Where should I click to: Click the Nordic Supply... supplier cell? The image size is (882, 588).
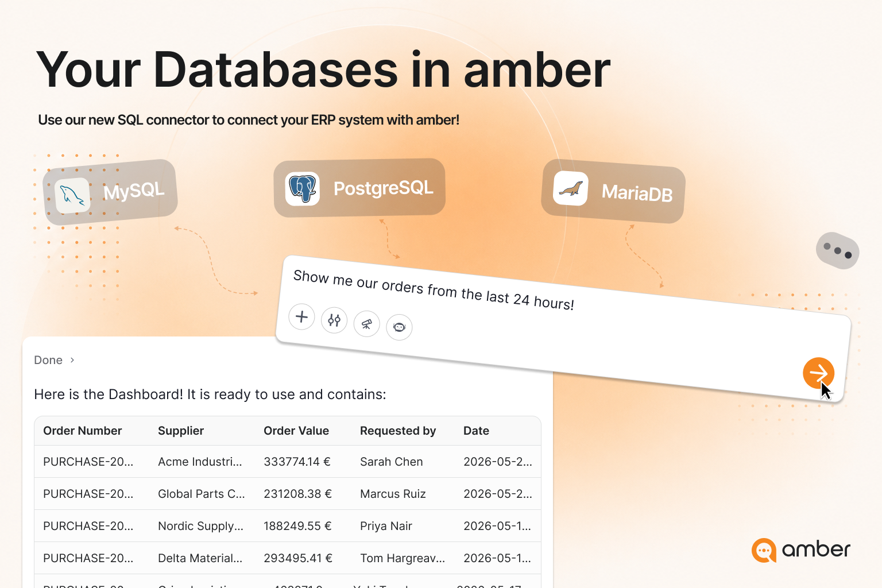pos(201,526)
